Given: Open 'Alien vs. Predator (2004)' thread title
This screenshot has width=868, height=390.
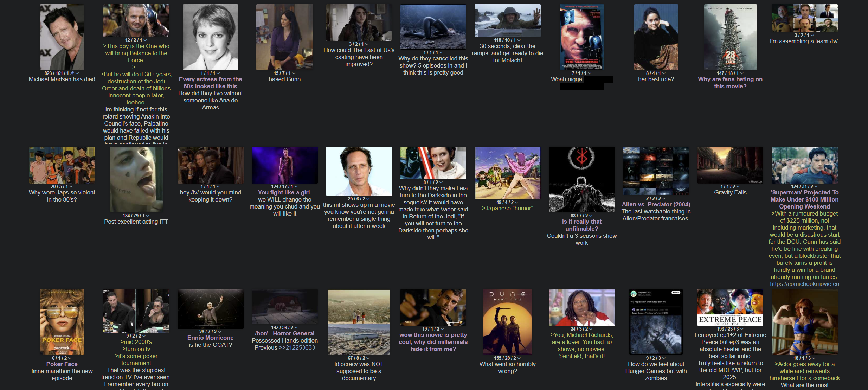Looking at the screenshot, I should pyautogui.click(x=656, y=204).
